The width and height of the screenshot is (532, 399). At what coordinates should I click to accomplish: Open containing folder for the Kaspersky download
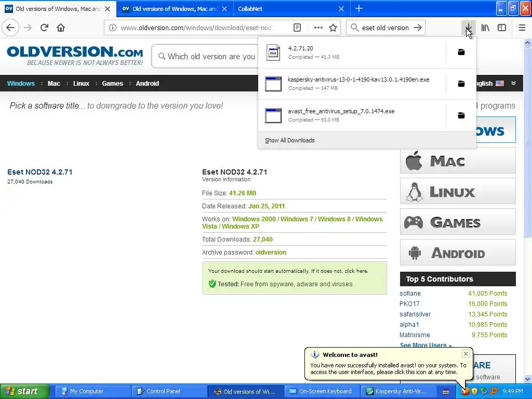pyautogui.click(x=461, y=84)
